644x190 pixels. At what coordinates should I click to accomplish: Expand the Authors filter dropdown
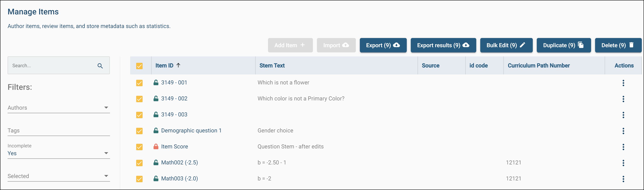(x=59, y=108)
